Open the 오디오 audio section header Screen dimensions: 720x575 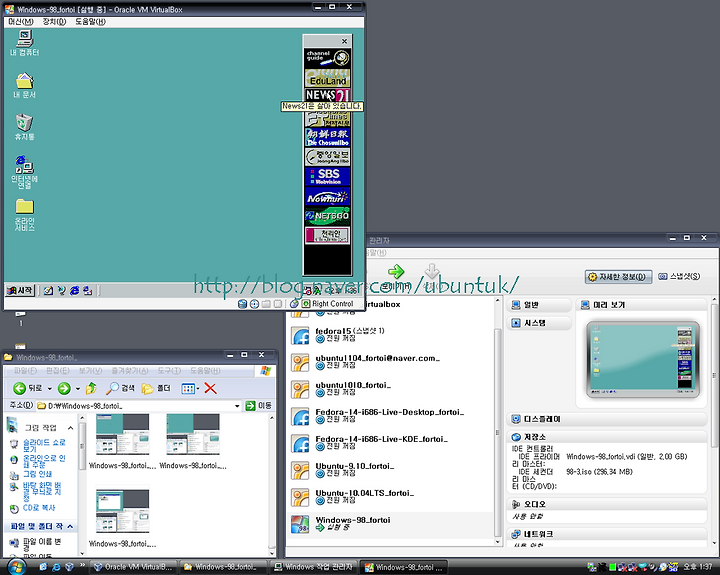coord(607,504)
